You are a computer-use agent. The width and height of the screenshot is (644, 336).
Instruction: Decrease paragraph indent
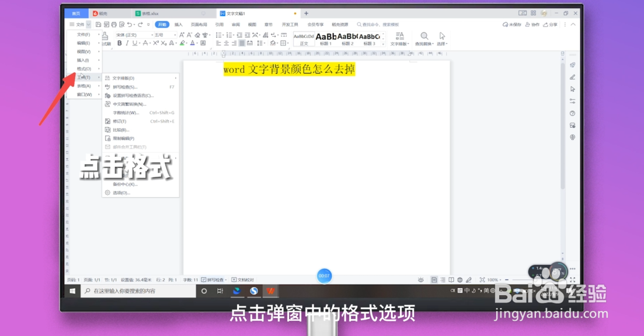pyautogui.click(x=239, y=35)
